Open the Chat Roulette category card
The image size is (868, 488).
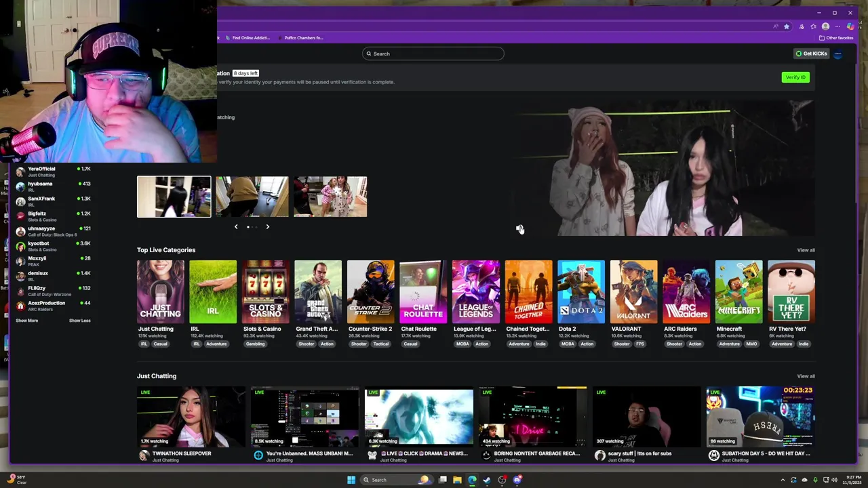point(423,291)
